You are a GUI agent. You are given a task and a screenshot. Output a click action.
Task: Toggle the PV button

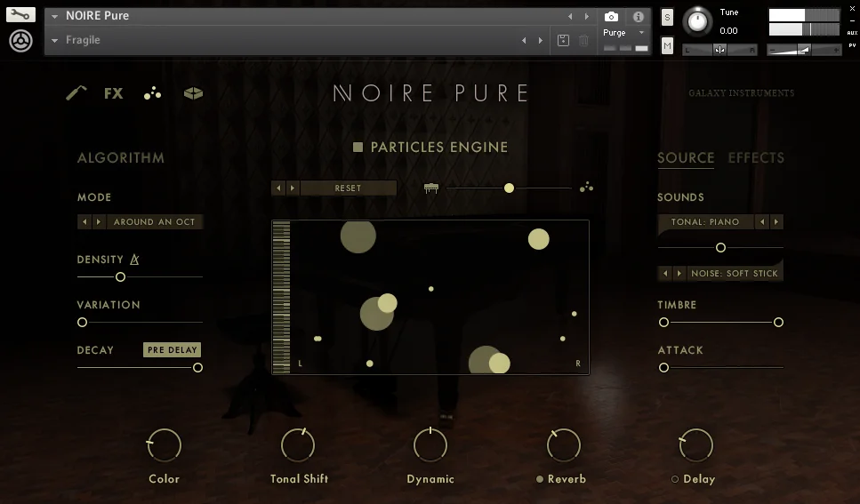coord(852,45)
